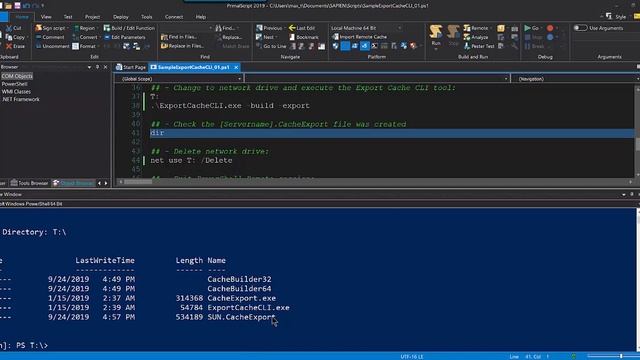Analyze the script
Image resolution: width=640 pixels, height=360 pixels.
coord(476,37)
